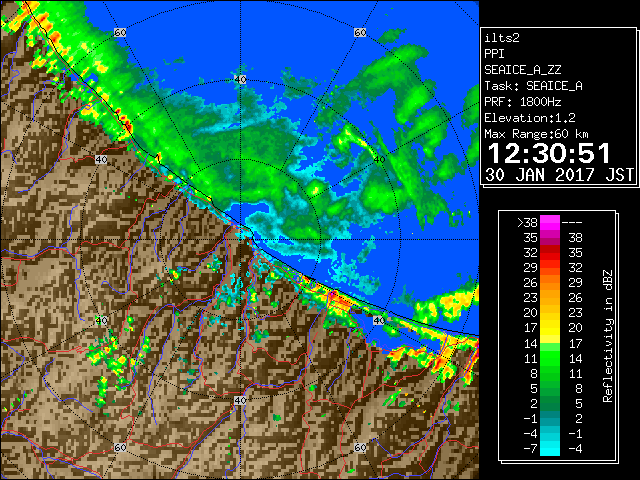Pick the light cyan -7 to -4 dBZ swatch
640x480 pixels.
tap(550, 449)
